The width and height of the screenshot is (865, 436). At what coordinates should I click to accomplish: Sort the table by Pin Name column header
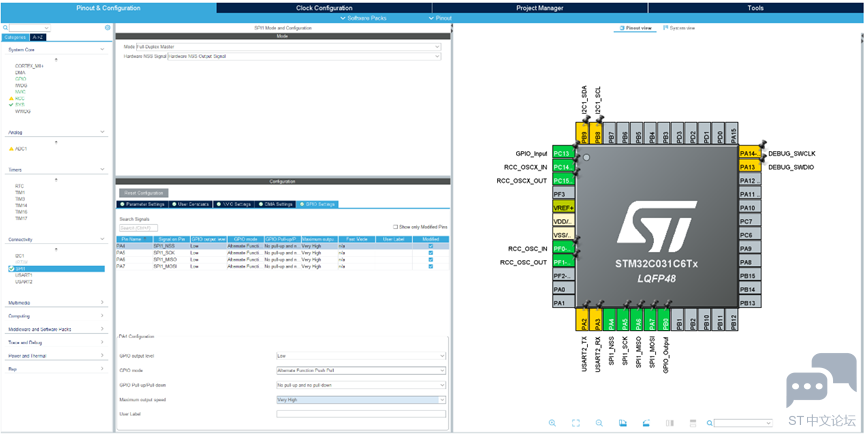coord(134,240)
